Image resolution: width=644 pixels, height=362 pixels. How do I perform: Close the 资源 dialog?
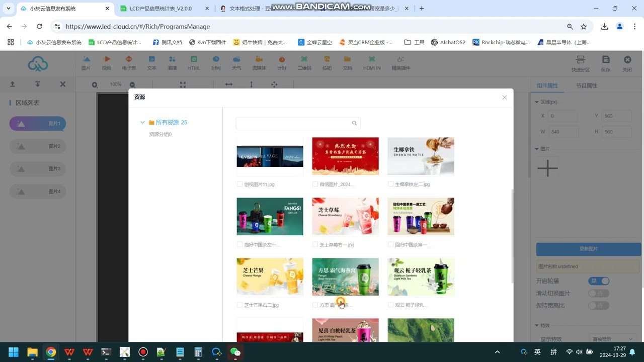(505, 98)
